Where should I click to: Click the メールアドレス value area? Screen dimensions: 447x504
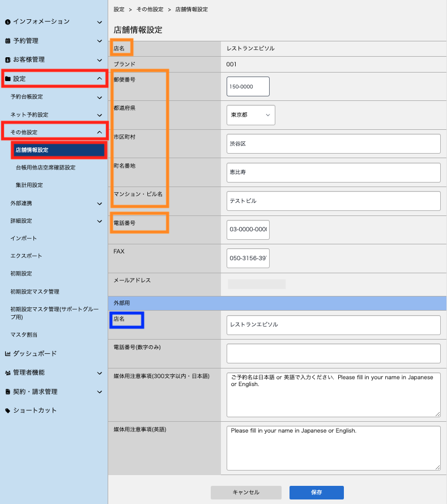click(x=257, y=284)
